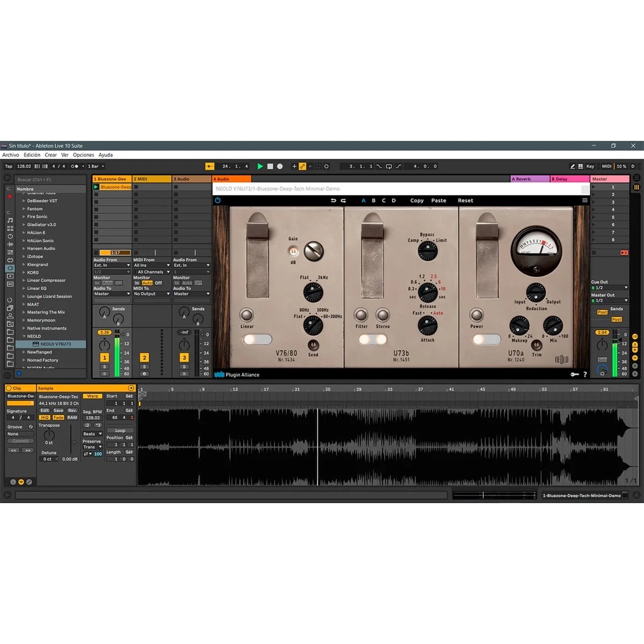Toggle the Warp button in Sample box

[92, 396]
